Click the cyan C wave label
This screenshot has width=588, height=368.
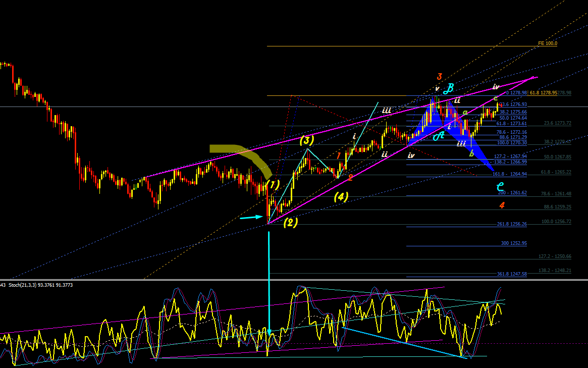pyautogui.click(x=500, y=186)
